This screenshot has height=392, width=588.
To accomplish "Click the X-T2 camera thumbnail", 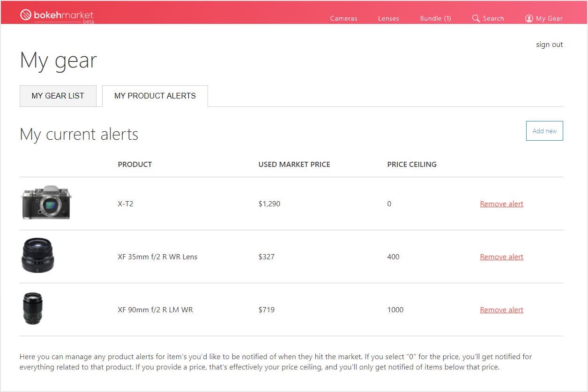I will (x=46, y=203).
